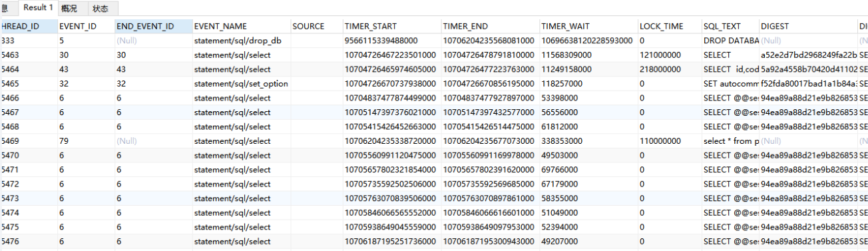Image resolution: width=868 pixels, height=251 pixels.
Task: Click the LOCK_TIME column header
Action: [x=669, y=26]
